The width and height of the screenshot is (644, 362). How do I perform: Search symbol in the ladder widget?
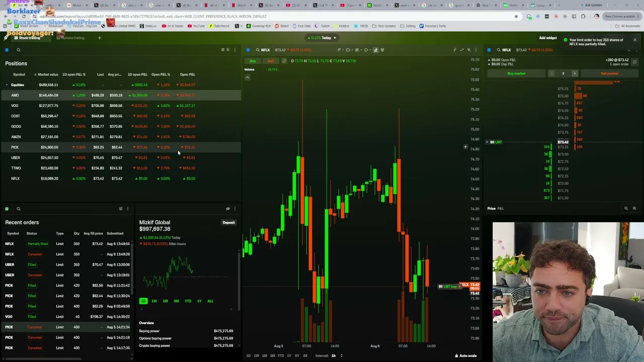(x=504, y=50)
